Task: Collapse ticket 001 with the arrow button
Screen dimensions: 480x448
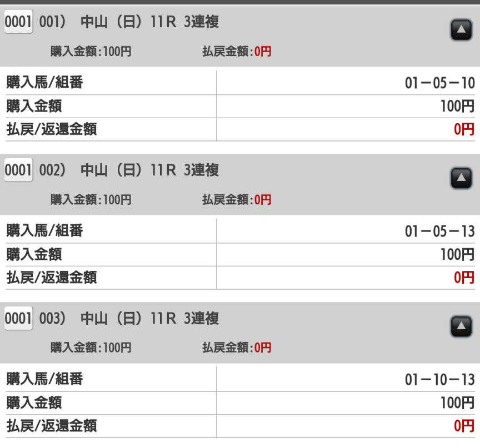Action: pos(460,29)
